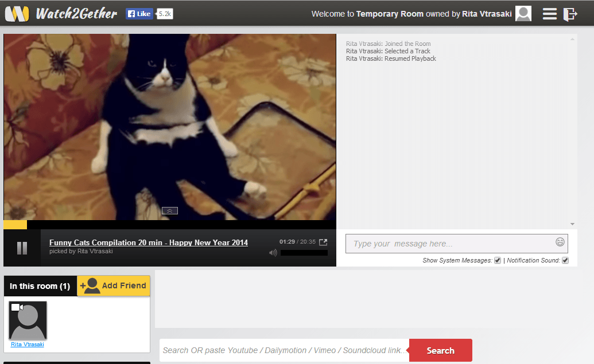This screenshot has width=594, height=364.
Task: Click the Watch2Gether logo icon
Action: [17, 14]
